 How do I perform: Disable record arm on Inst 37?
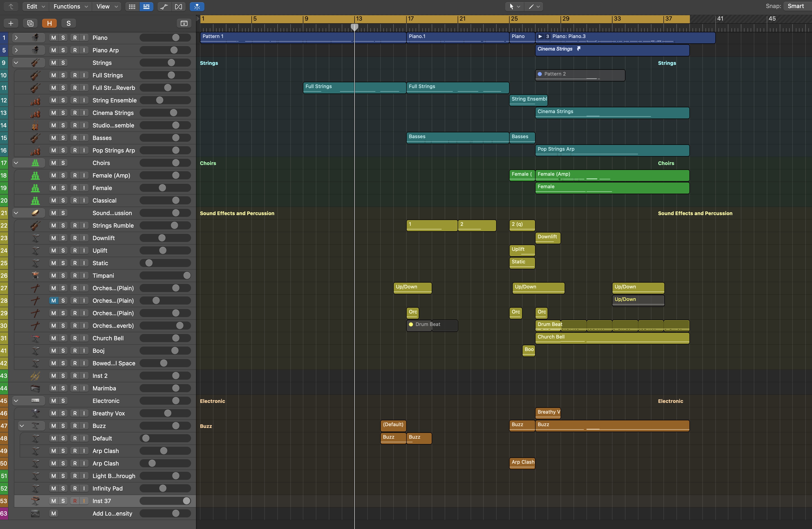click(75, 501)
